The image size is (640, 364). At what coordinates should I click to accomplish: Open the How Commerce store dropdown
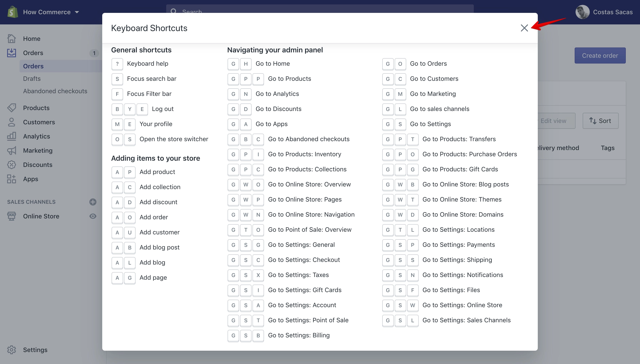51,12
